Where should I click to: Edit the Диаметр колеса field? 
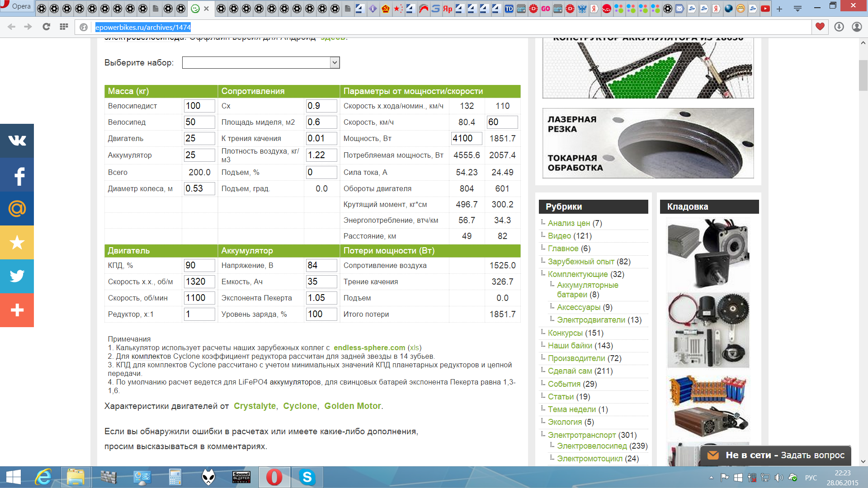[199, 188]
